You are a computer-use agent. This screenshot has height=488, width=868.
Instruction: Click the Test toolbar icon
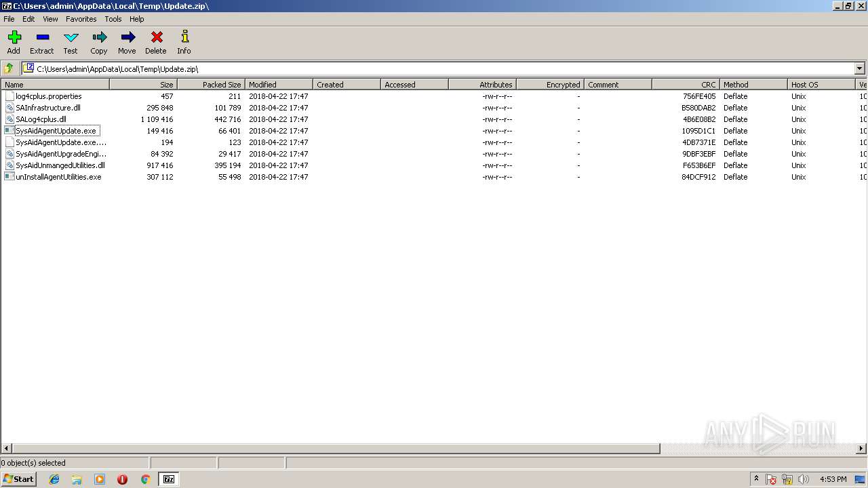[x=71, y=42]
